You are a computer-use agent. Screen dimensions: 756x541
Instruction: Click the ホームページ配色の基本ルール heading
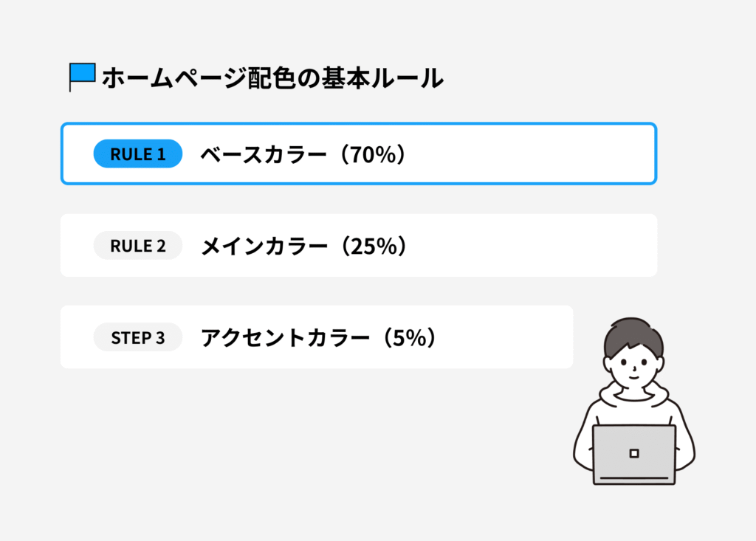pos(272,77)
